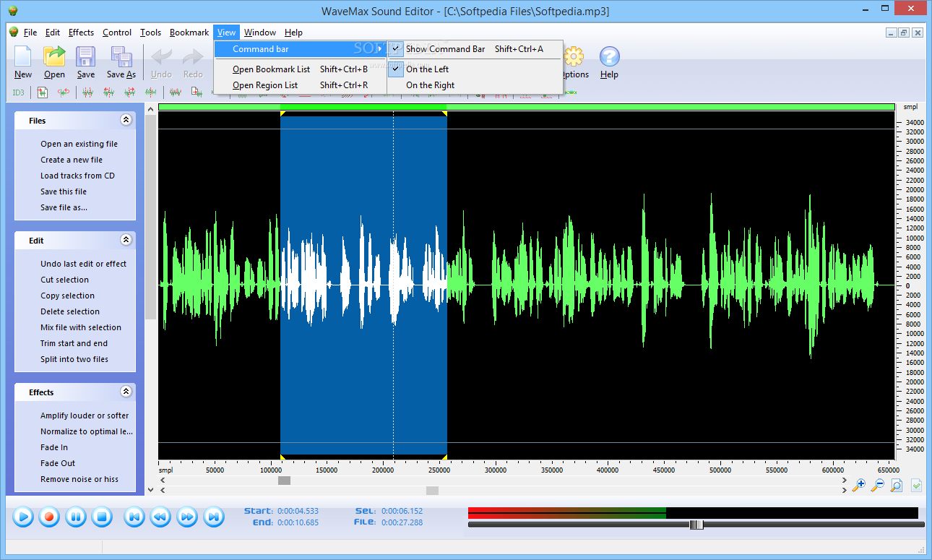The width and height of the screenshot is (932, 560).
Task: Click the zoom out magnifier icon
Action: click(x=878, y=486)
